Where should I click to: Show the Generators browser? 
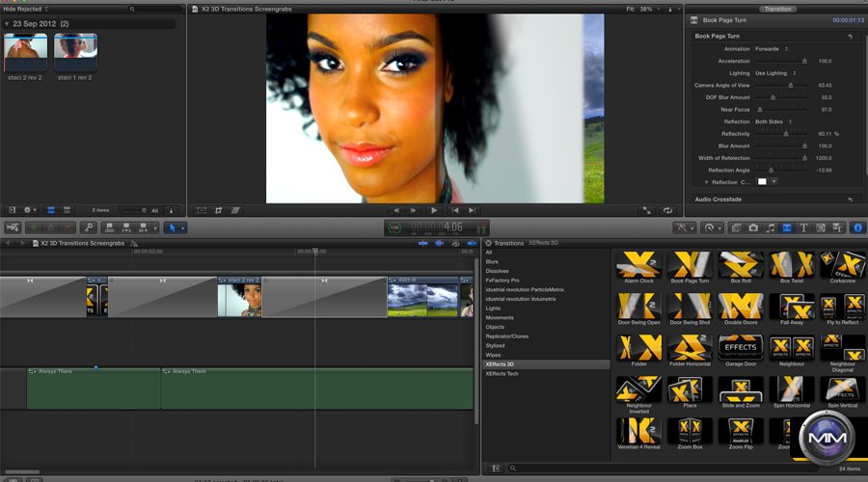point(821,228)
